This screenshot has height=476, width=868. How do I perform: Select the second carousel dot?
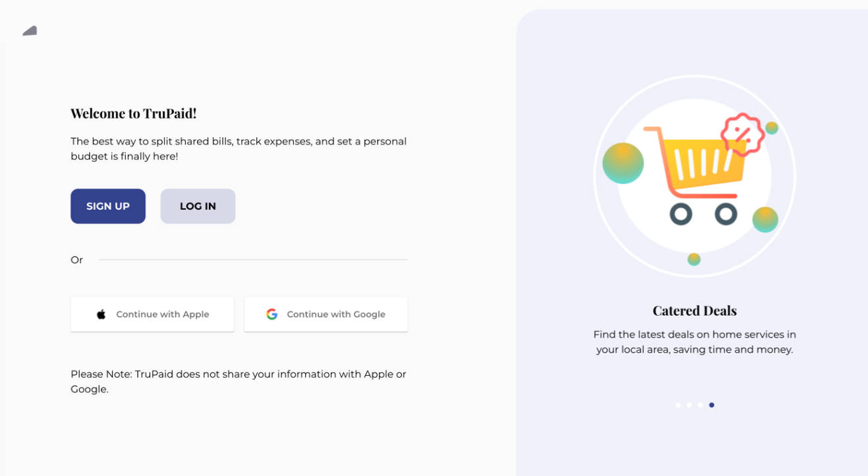(689, 405)
